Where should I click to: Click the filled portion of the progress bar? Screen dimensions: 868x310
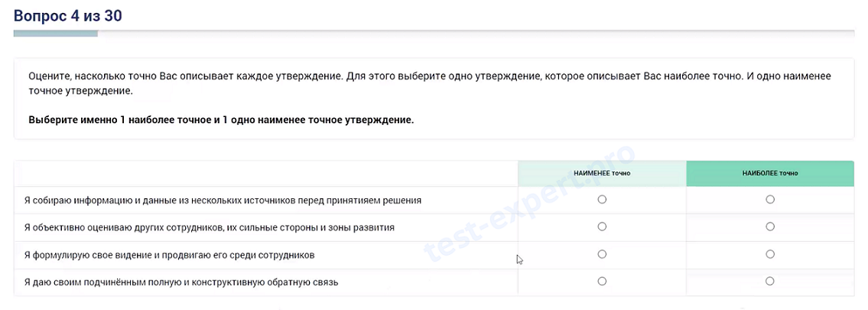[x=56, y=34]
